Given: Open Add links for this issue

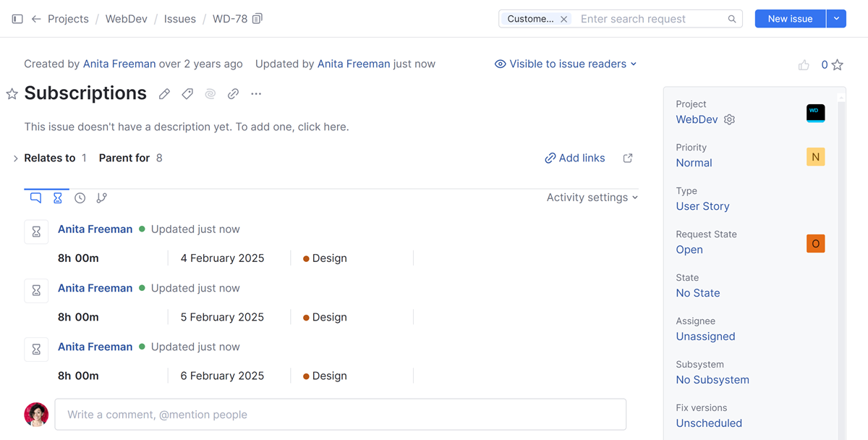Looking at the screenshot, I should click(574, 158).
